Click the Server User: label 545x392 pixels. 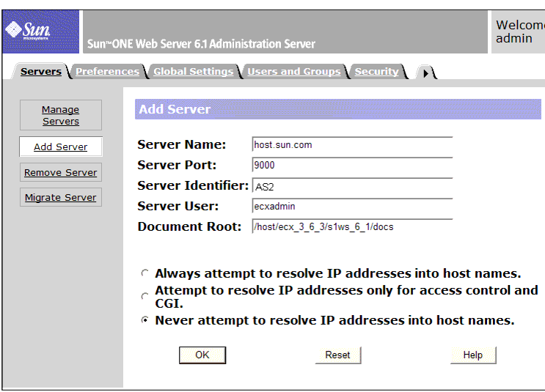(x=178, y=206)
